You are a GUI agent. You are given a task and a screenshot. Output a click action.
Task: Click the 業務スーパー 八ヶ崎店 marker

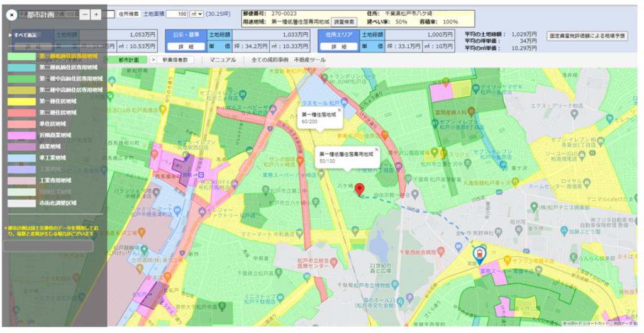pyautogui.click(x=321, y=175)
